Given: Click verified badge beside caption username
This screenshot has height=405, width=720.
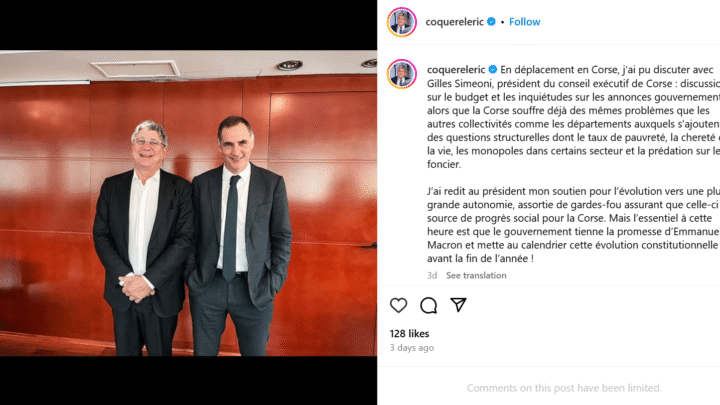Looking at the screenshot, I should 493,69.
